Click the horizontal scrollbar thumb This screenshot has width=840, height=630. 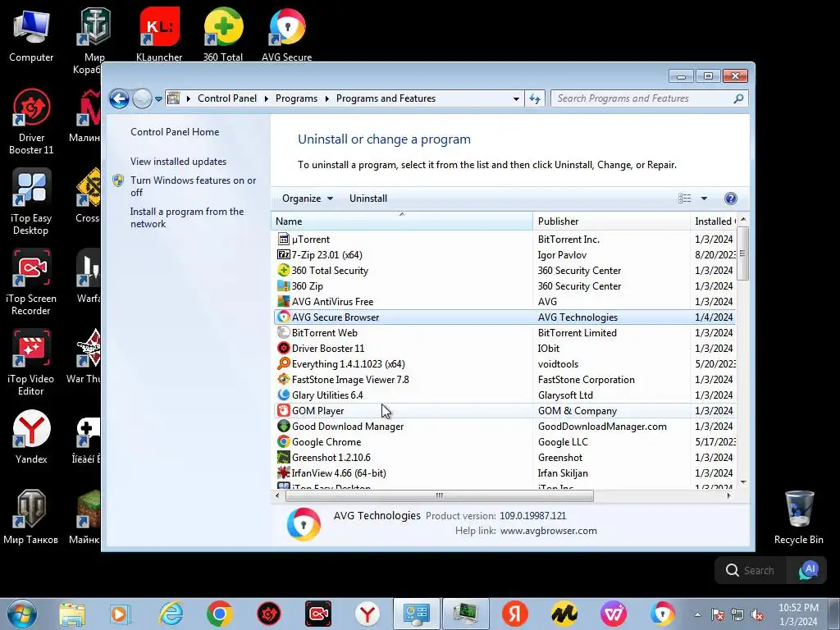point(440,496)
